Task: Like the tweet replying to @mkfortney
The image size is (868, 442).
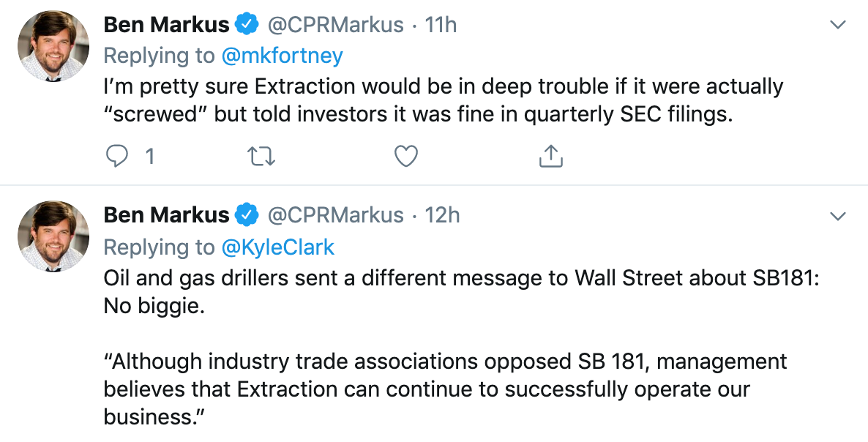Action: coord(406,156)
